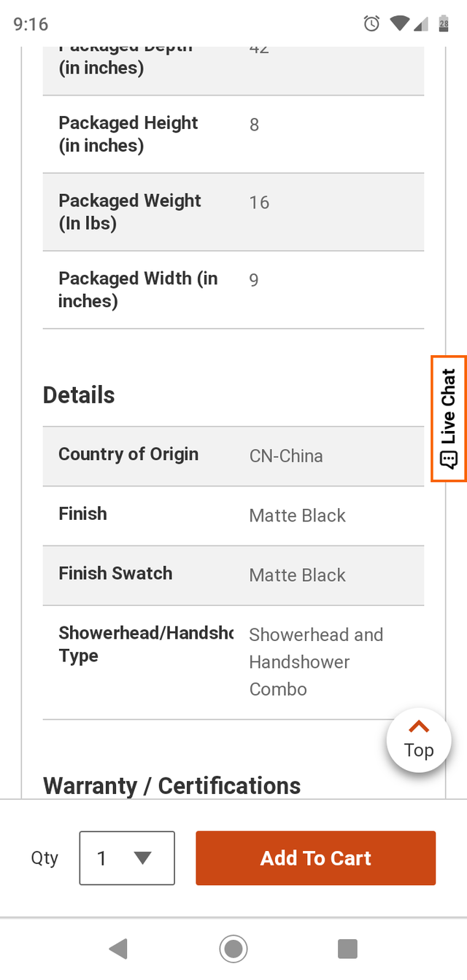The image size is (467, 980).
Task: Tap the status bar clock time
Action: point(31,24)
